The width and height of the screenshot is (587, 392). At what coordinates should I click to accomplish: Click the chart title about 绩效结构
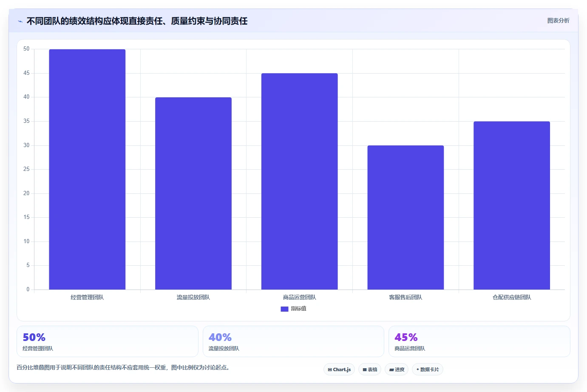click(137, 21)
